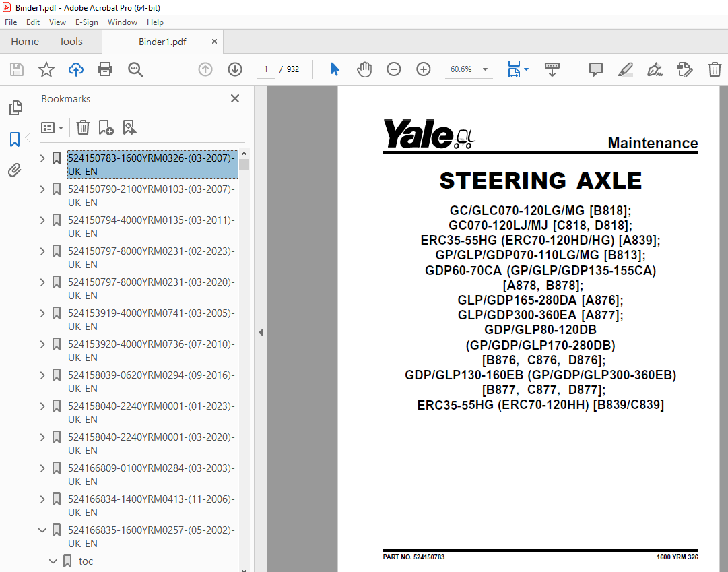Add file to starred with star icon
The width and height of the screenshot is (728, 572).
(46, 69)
